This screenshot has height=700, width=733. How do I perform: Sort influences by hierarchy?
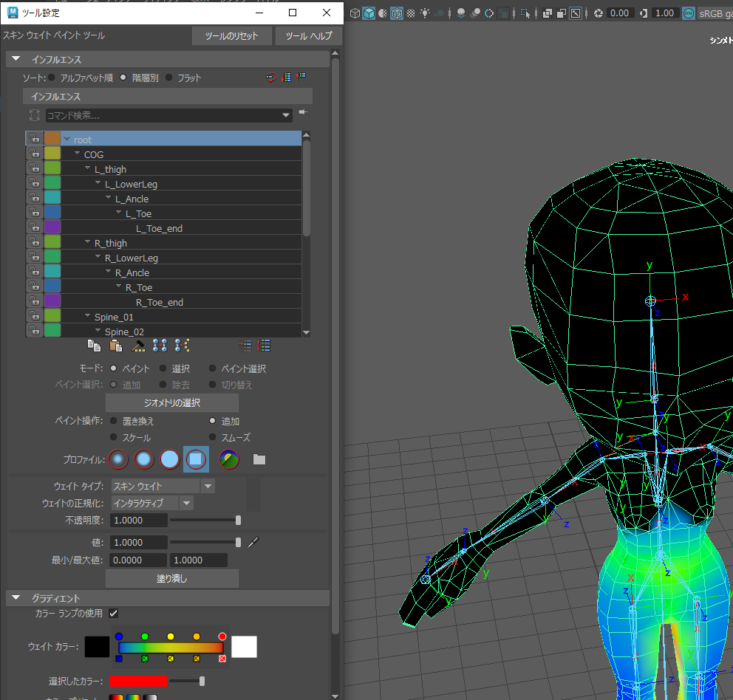(x=123, y=77)
